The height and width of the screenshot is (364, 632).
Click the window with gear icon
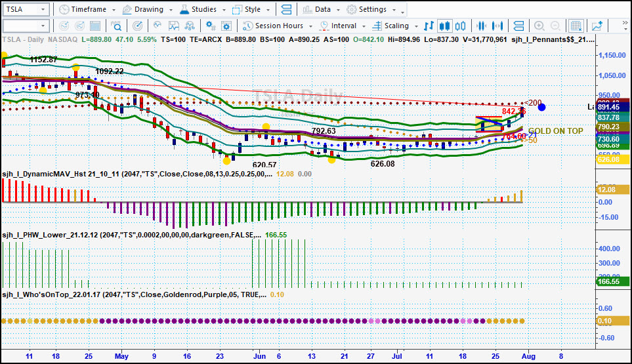coord(226,26)
